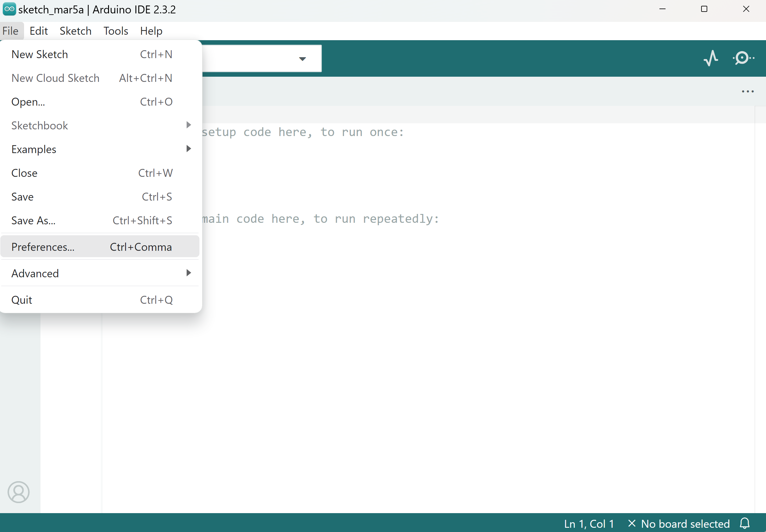
Task: Open the Edit menu
Action: click(x=39, y=31)
